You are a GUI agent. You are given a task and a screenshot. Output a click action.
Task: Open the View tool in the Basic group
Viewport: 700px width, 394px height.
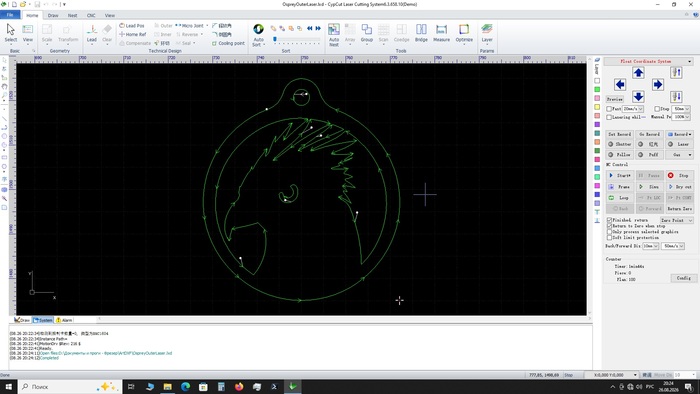(x=28, y=33)
